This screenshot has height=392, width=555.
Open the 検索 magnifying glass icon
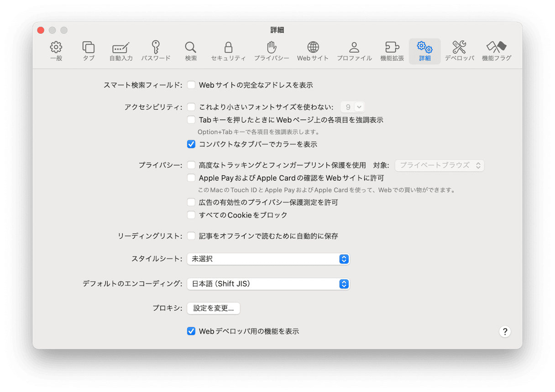[x=191, y=47]
